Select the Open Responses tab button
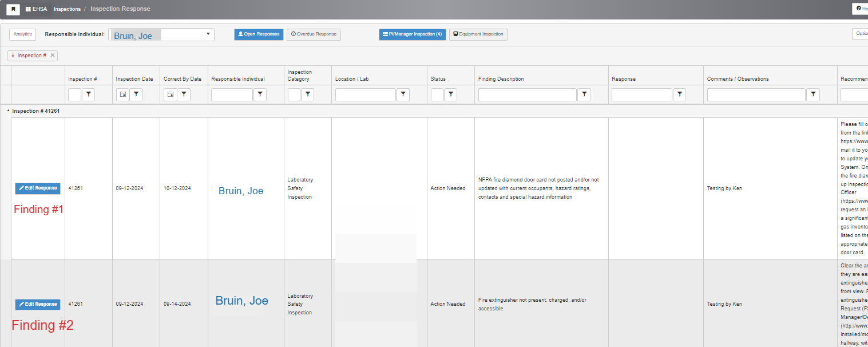 259,34
